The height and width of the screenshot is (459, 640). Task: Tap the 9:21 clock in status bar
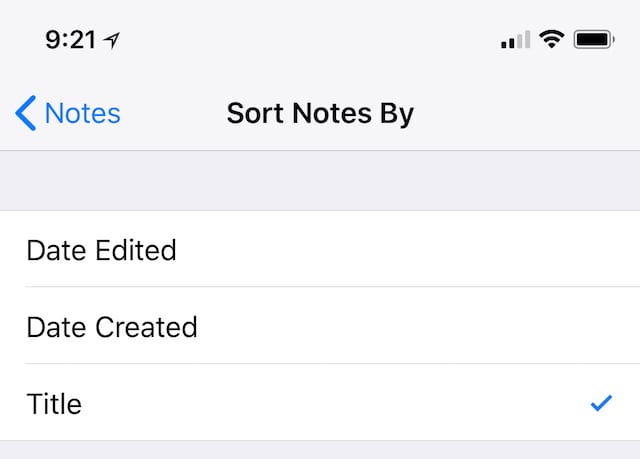[x=70, y=40]
